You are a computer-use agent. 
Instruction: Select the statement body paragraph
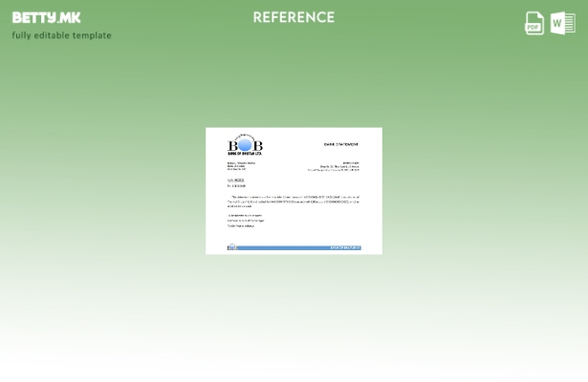pyautogui.click(x=294, y=201)
